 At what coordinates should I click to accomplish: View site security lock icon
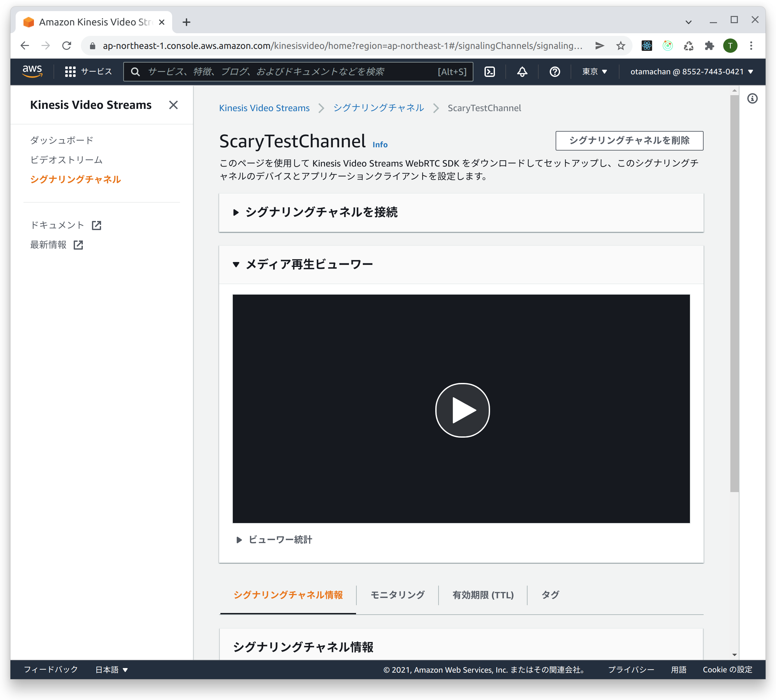click(x=92, y=46)
